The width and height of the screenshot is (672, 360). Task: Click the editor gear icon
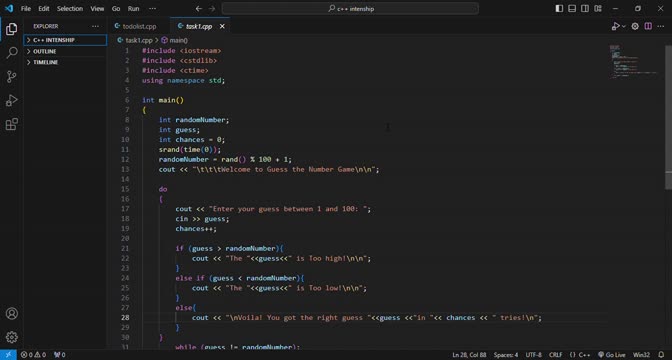(635, 26)
